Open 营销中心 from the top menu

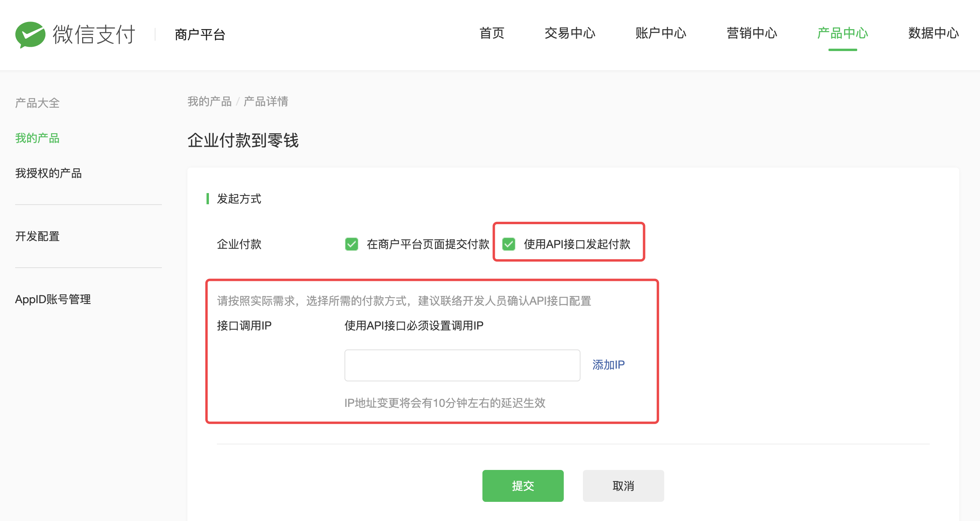tap(752, 33)
